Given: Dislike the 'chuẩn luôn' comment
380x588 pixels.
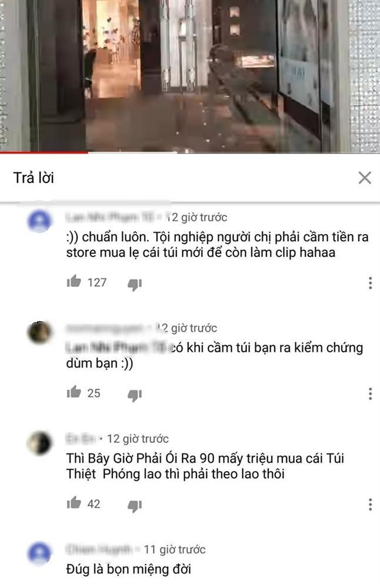Looking at the screenshot, I should point(135,284).
